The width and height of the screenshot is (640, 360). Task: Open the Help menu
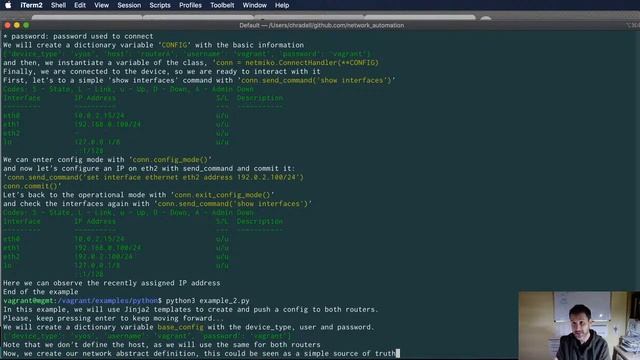click(282, 5)
